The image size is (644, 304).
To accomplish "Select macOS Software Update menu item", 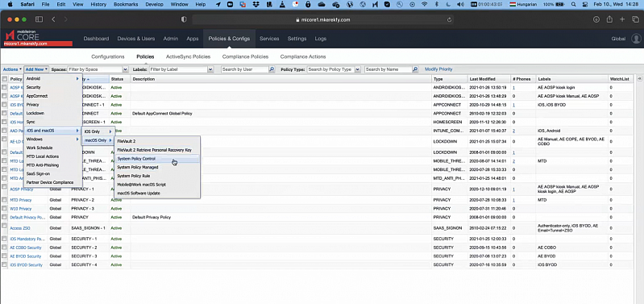I will pyautogui.click(x=157, y=193).
